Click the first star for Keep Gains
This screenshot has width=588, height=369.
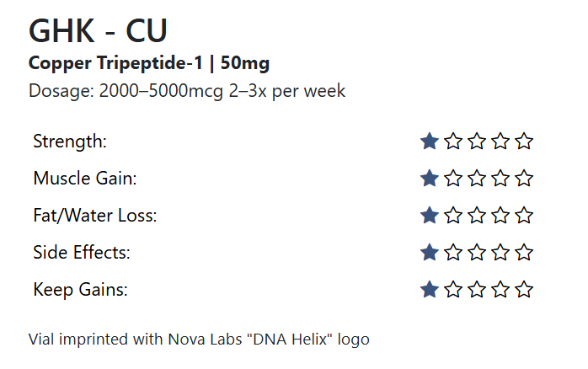[x=430, y=290]
